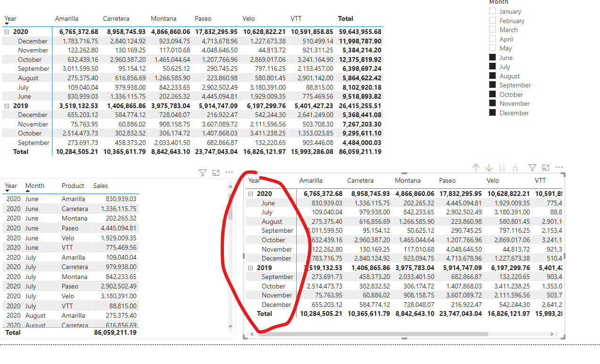Check April in Month slicer
The width and height of the screenshot is (600, 364).
pyautogui.click(x=493, y=39)
